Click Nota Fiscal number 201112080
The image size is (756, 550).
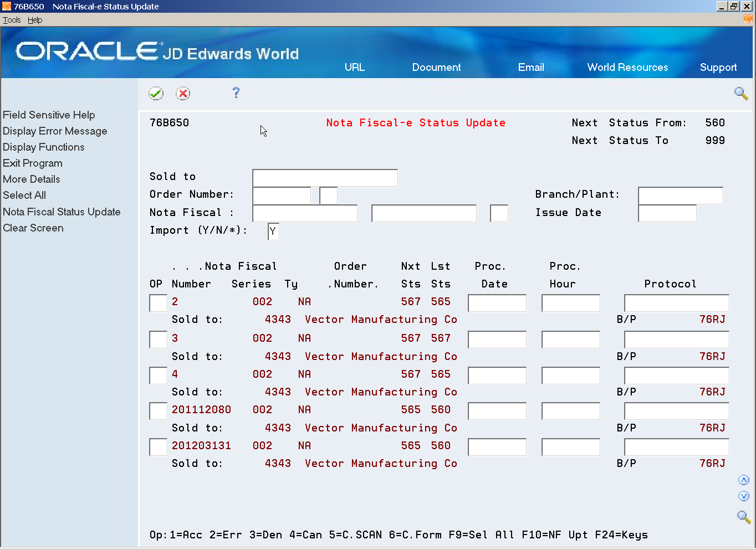(x=201, y=410)
